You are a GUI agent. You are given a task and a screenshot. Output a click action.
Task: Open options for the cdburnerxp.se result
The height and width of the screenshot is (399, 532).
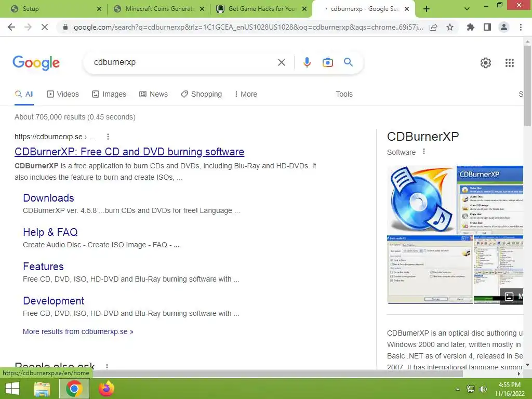[108, 137]
